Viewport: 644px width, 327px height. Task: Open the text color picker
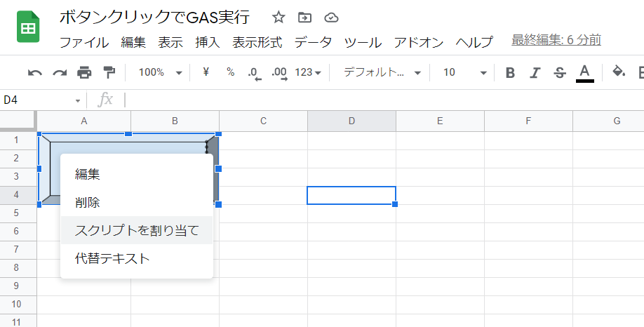click(584, 73)
